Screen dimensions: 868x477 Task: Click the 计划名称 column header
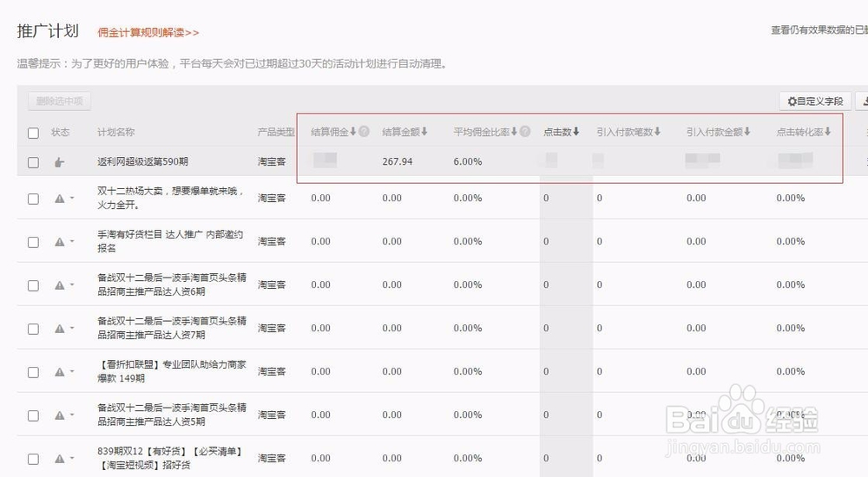click(x=115, y=132)
